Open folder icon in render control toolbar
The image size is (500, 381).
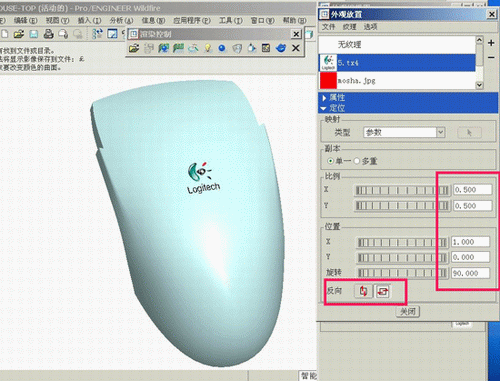click(134, 48)
